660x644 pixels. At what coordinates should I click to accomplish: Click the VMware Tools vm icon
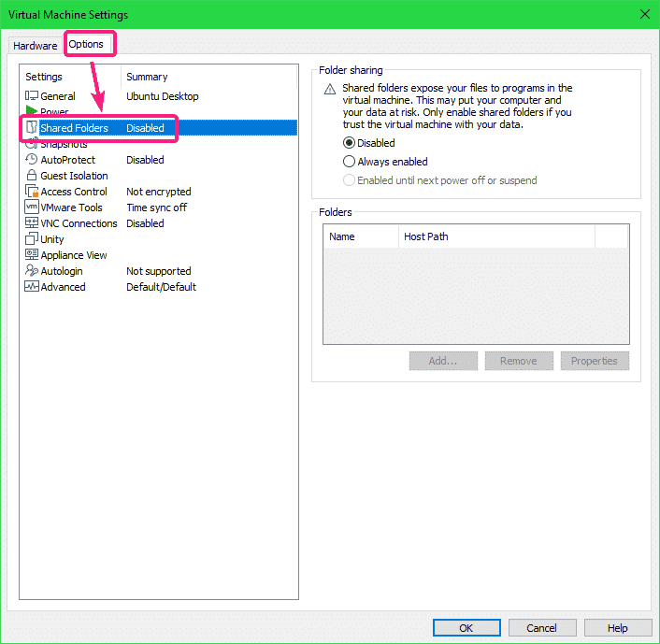pyautogui.click(x=32, y=208)
